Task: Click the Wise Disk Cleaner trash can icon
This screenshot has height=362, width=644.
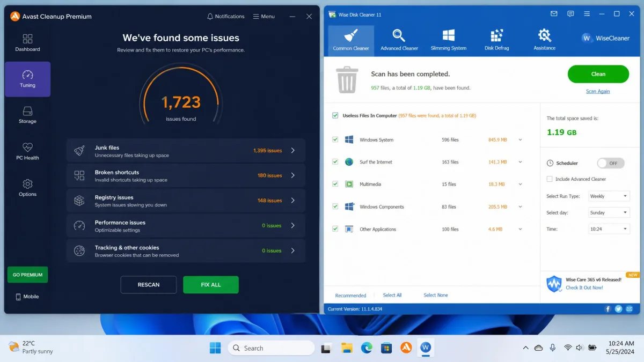Action: 347,79
